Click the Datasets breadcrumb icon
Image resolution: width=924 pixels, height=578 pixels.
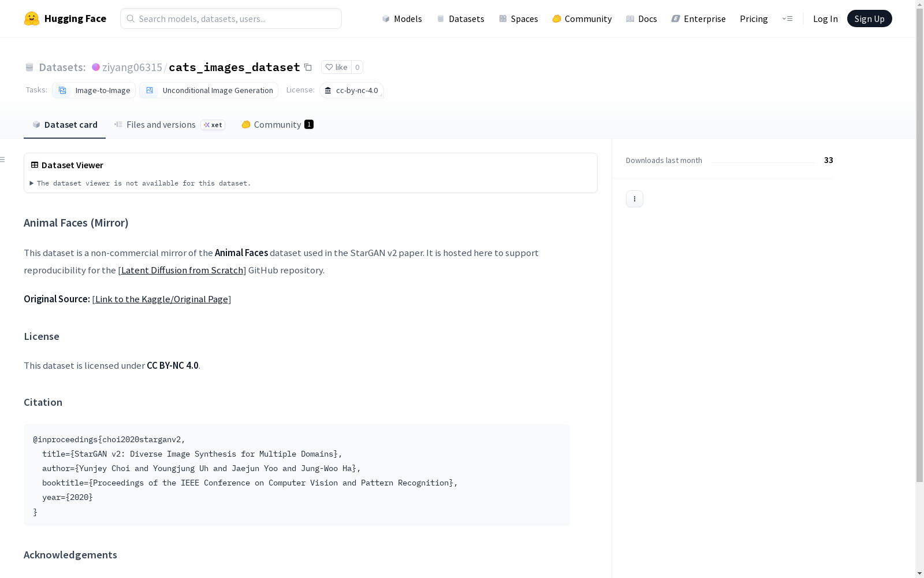(x=29, y=68)
